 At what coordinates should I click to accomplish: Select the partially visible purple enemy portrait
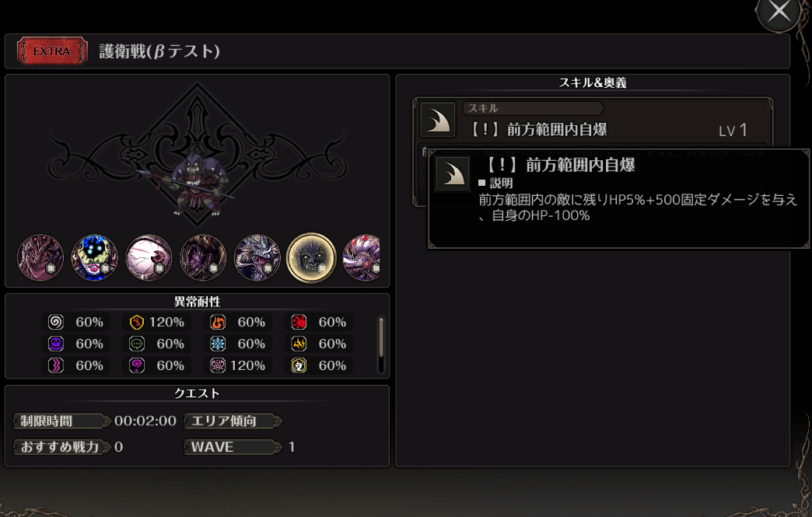(362, 257)
